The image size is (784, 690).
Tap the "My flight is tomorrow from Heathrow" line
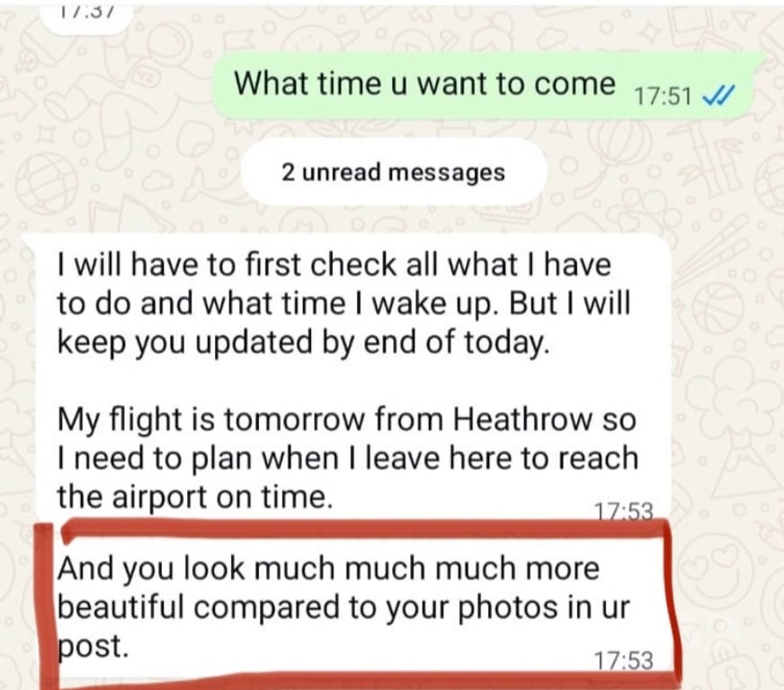[346, 419]
